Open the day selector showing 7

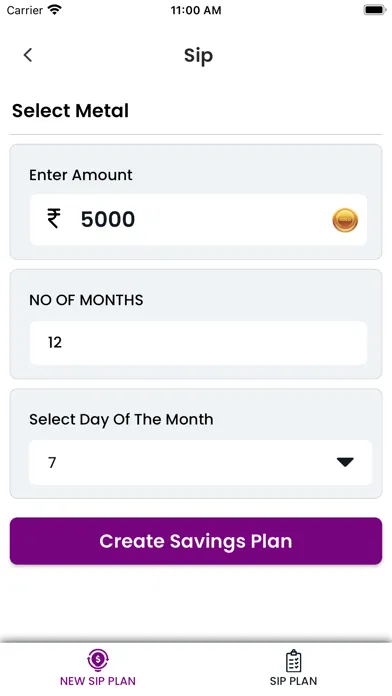coord(200,463)
